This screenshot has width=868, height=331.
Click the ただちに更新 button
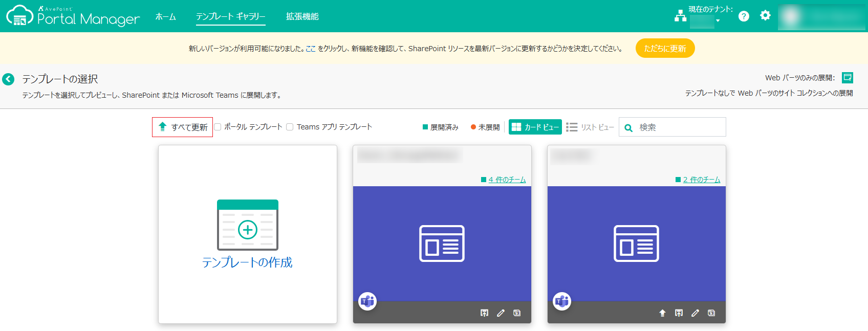click(665, 48)
